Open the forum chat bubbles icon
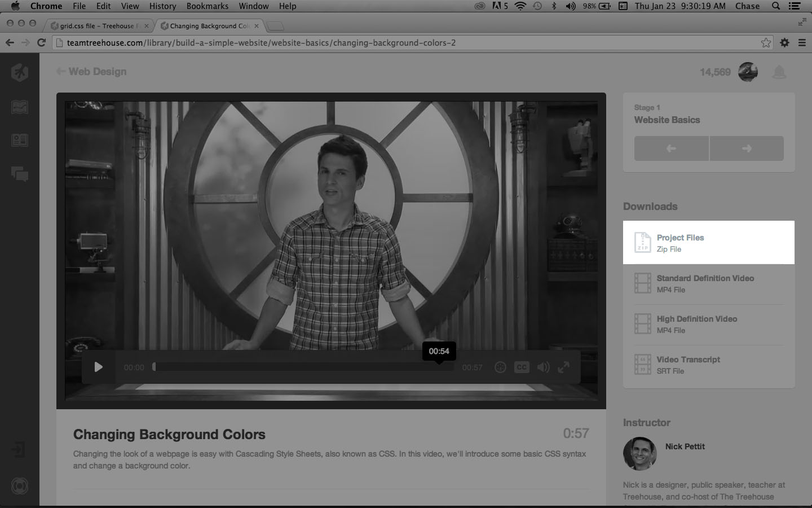This screenshot has height=508, width=812. 20,174
